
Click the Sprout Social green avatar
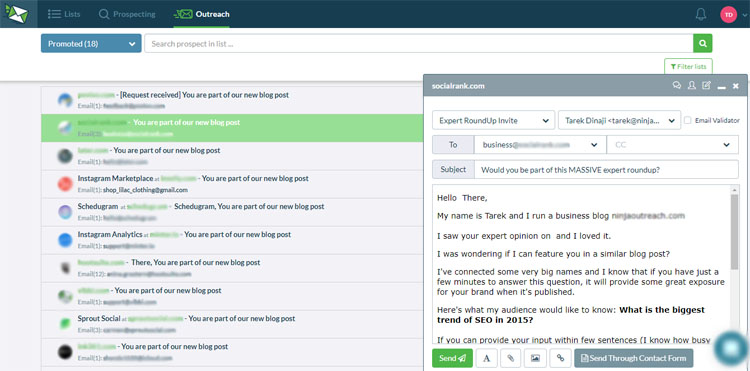click(x=65, y=324)
